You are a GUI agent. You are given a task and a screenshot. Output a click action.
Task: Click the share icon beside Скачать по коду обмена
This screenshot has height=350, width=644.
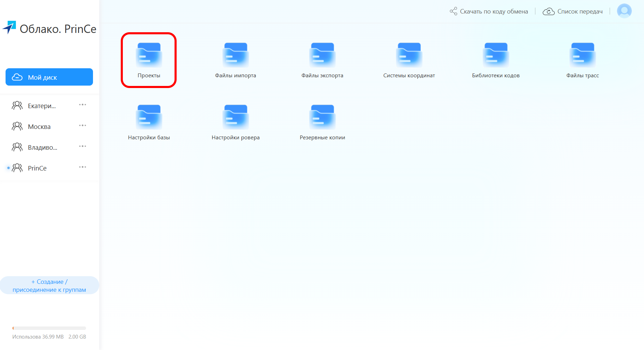[454, 11]
